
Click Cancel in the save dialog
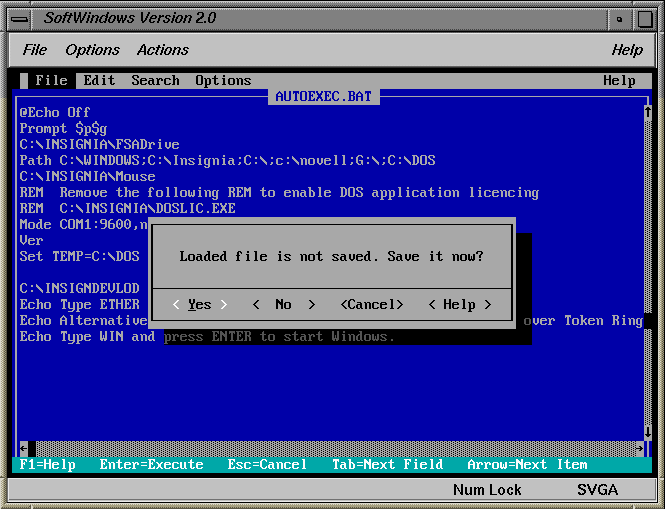point(372,305)
